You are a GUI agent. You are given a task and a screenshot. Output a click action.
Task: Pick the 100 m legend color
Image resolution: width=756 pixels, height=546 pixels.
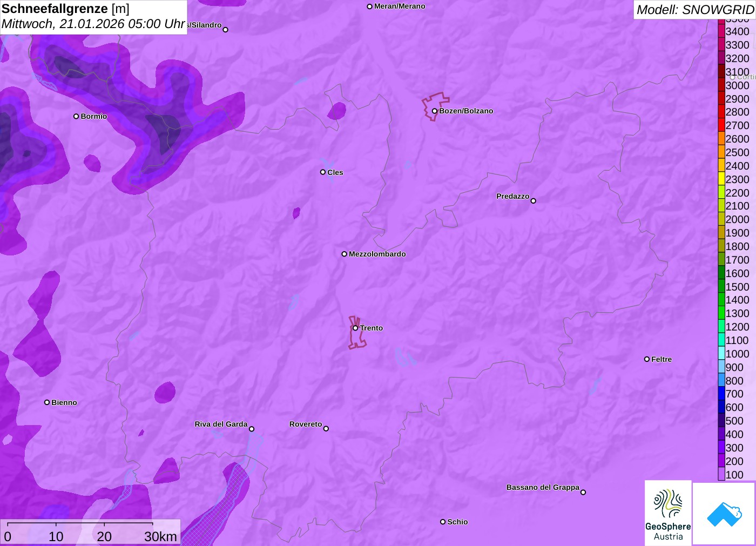pyautogui.click(x=721, y=475)
